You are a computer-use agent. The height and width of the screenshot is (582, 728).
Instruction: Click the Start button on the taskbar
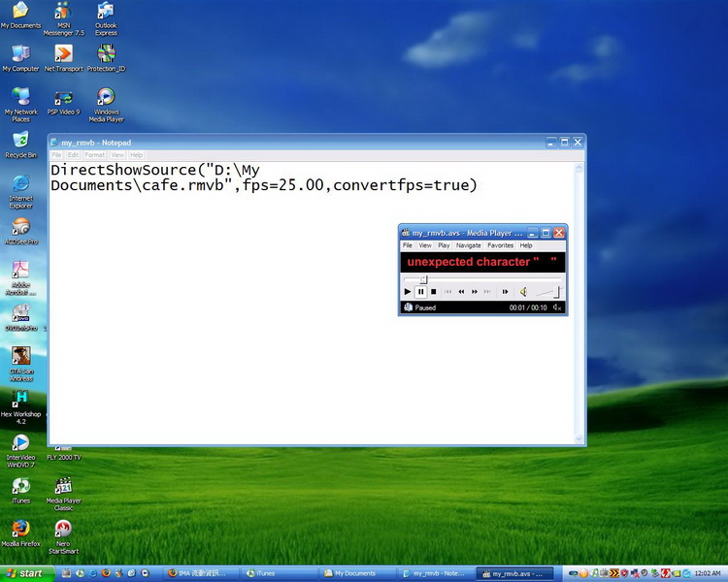[24, 573]
